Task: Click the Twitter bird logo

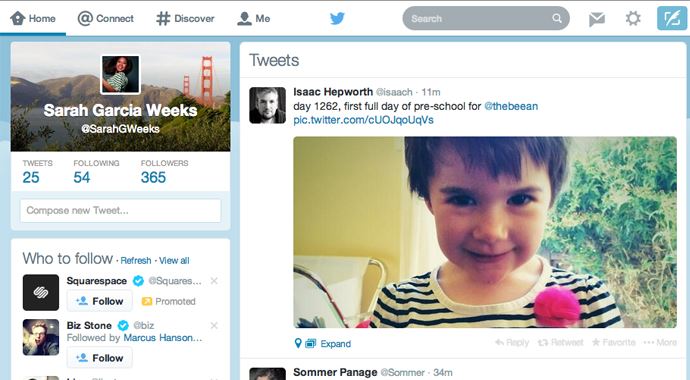Action: 337,18
